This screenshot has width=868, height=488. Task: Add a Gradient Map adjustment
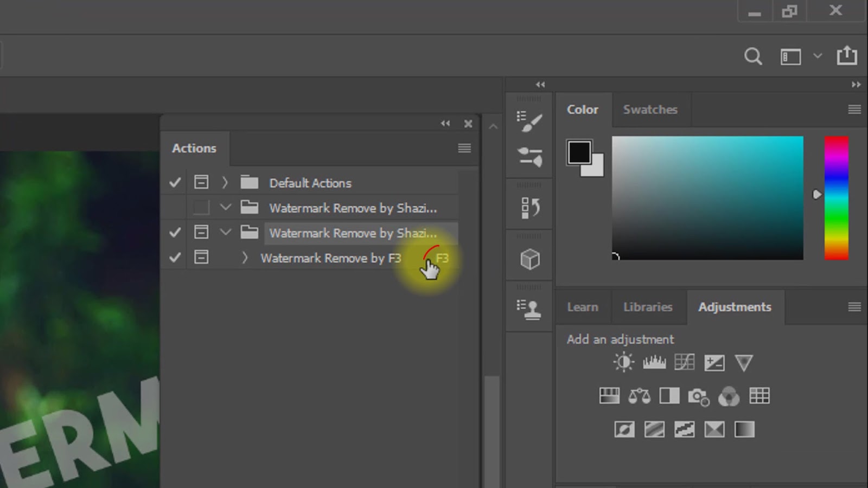point(744,429)
